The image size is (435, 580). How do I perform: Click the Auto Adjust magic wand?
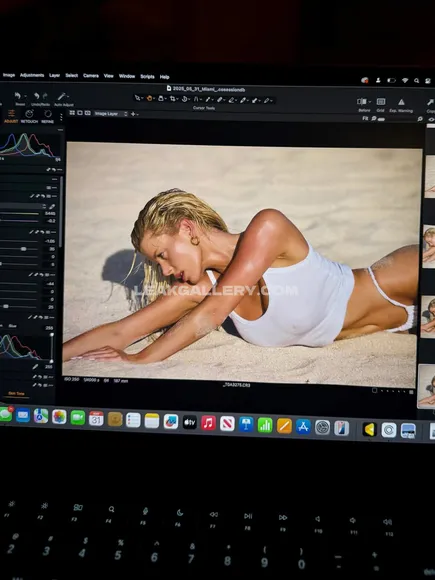coord(61,97)
